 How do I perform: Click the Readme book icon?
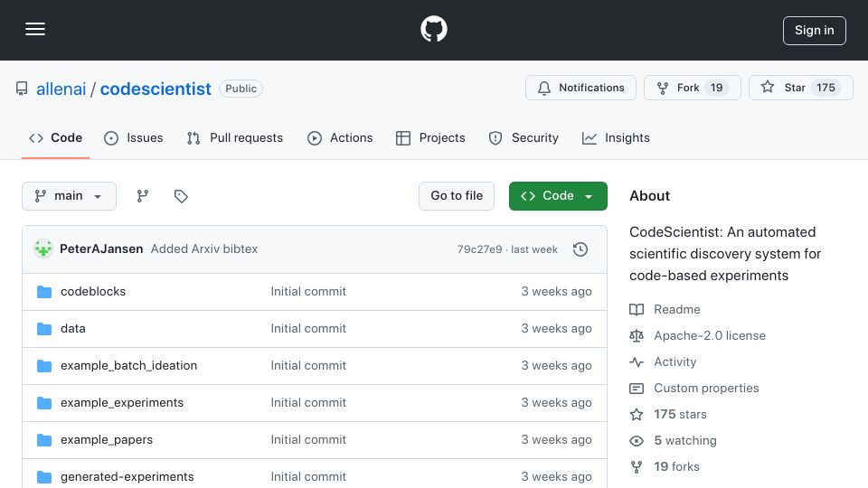[x=637, y=309]
